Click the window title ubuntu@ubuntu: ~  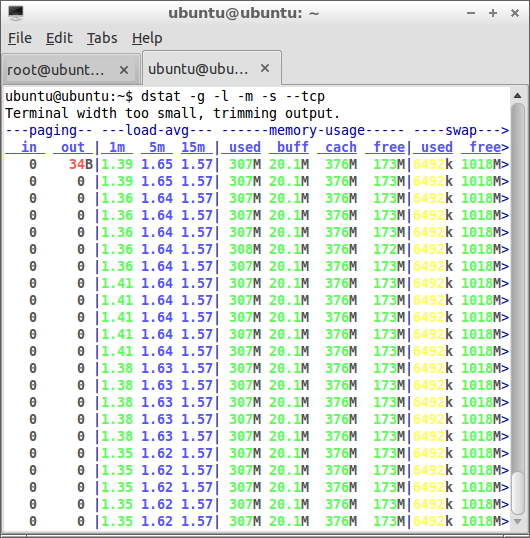coord(244,13)
